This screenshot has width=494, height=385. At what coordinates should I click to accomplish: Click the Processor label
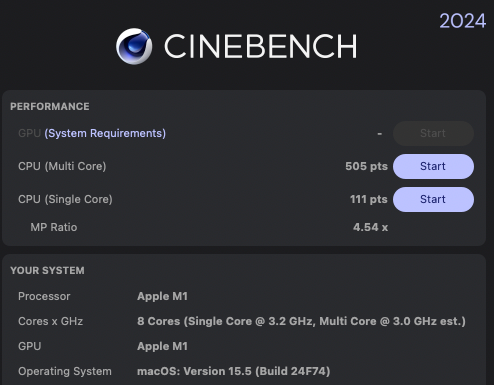44,296
